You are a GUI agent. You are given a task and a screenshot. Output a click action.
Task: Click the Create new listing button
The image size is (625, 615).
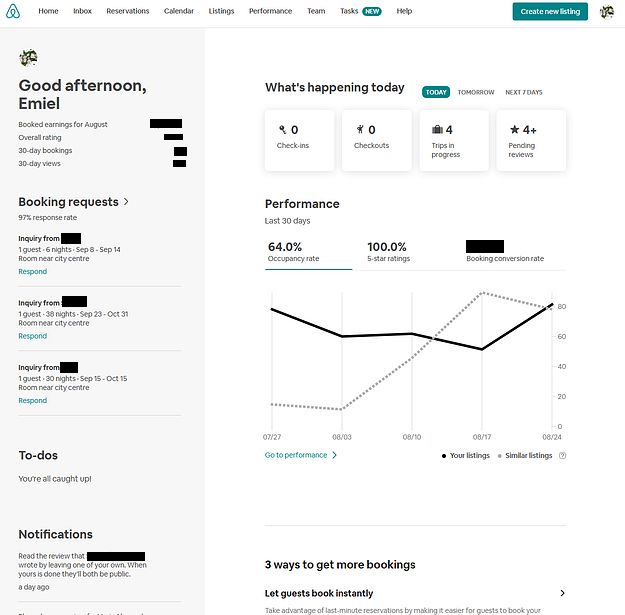550,11
